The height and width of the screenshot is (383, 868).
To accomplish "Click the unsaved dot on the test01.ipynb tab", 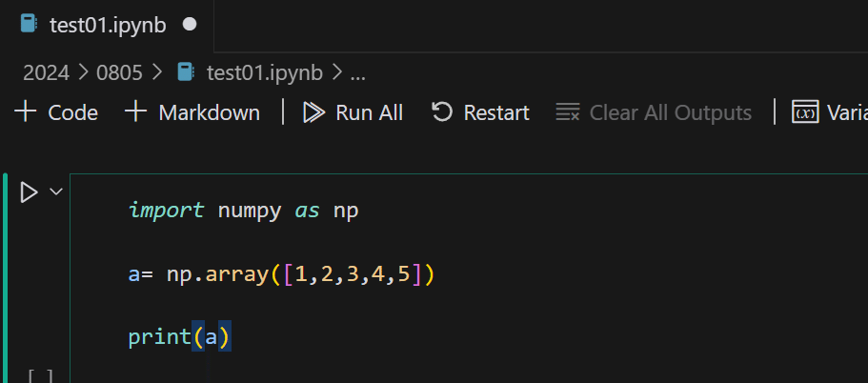I will tap(189, 25).
